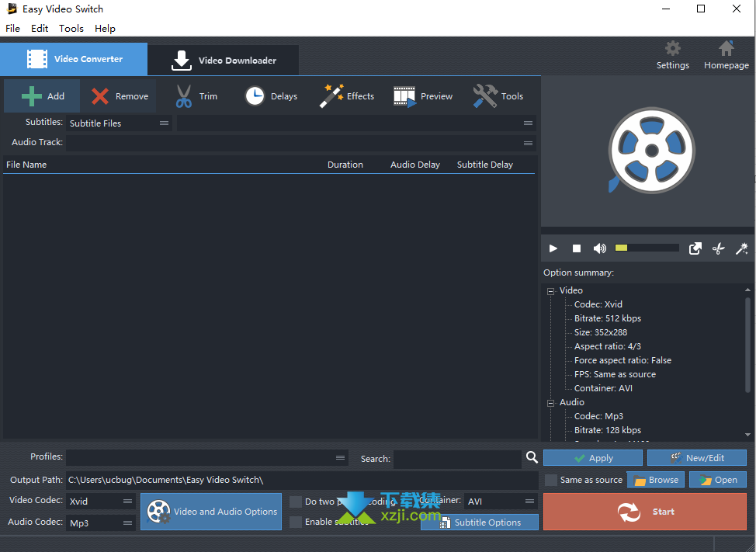Select 'Codec: Mp3' in option summary
The width and height of the screenshot is (756, 552).
(598, 416)
